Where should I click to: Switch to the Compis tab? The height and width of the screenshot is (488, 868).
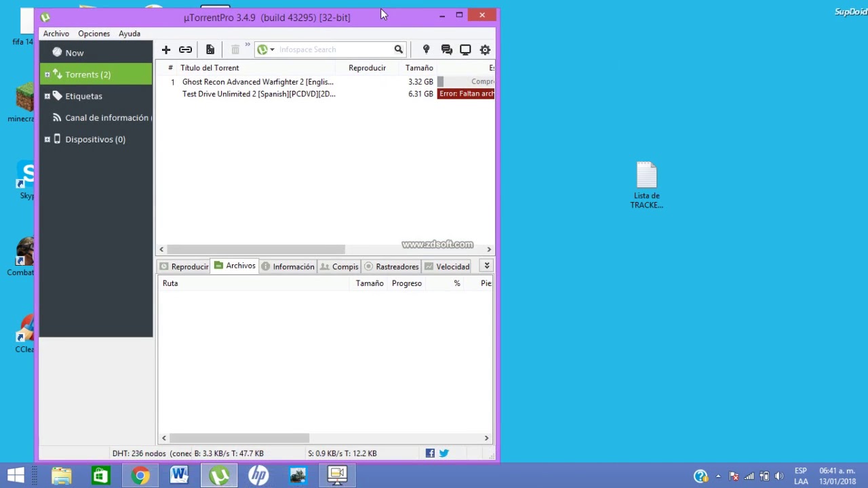(339, 266)
